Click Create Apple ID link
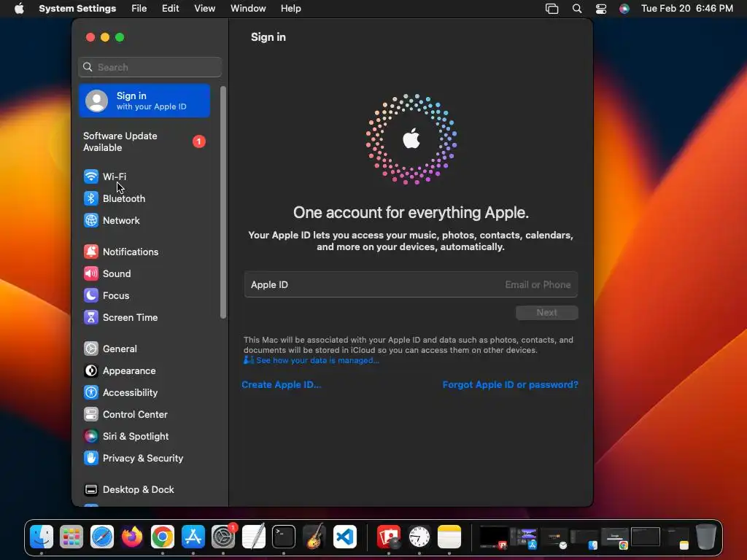The width and height of the screenshot is (747, 560). (x=281, y=385)
